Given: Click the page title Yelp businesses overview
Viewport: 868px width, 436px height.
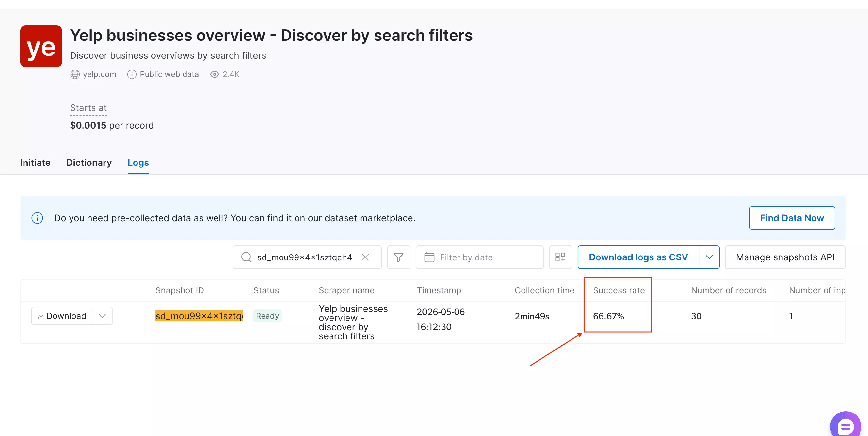Looking at the screenshot, I should pyautogui.click(x=271, y=35).
